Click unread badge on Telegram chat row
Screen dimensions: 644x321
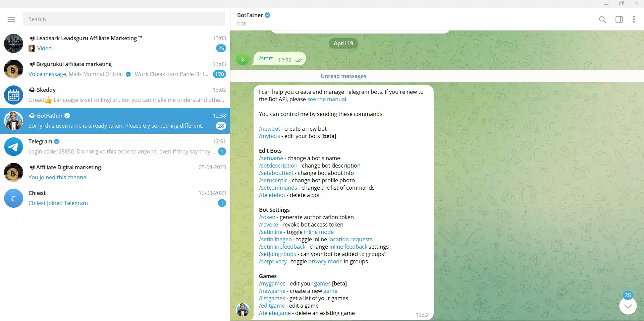[x=222, y=151]
